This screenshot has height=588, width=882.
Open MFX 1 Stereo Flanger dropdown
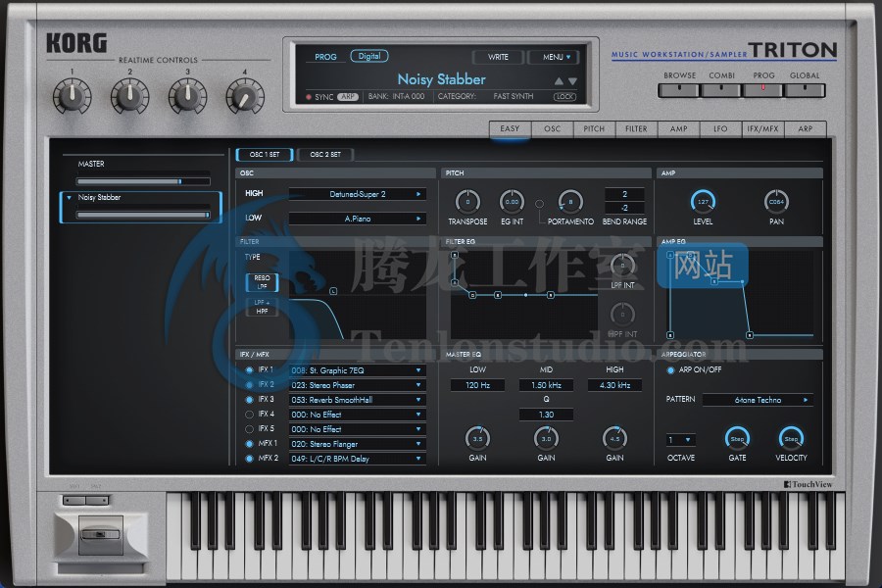pyautogui.click(x=357, y=443)
